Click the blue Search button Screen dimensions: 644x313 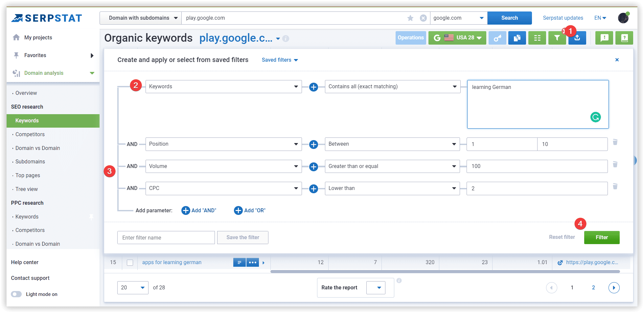click(x=510, y=18)
